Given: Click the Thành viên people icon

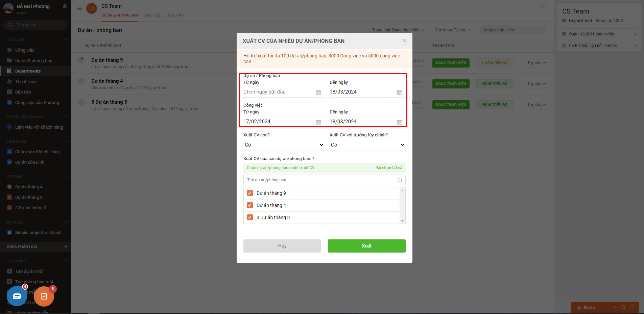Looking at the screenshot, I should click(x=9, y=81).
